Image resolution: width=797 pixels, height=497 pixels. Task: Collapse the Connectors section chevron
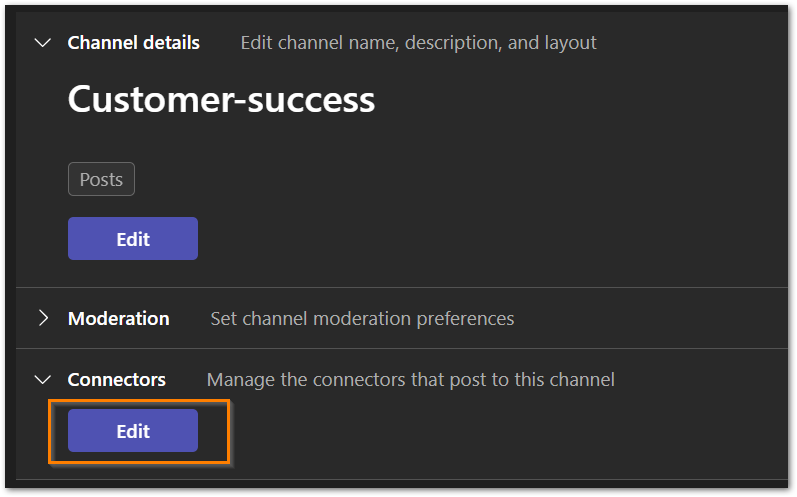(x=42, y=380)
